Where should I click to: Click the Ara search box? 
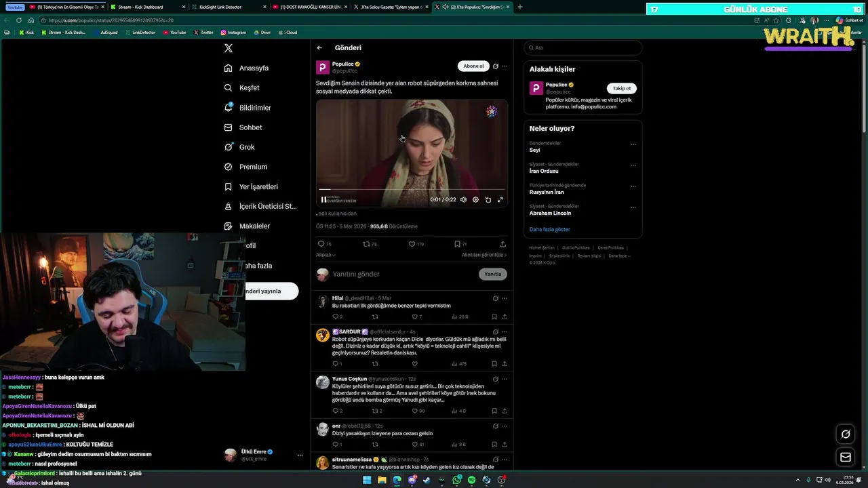(x=583, y=48)
